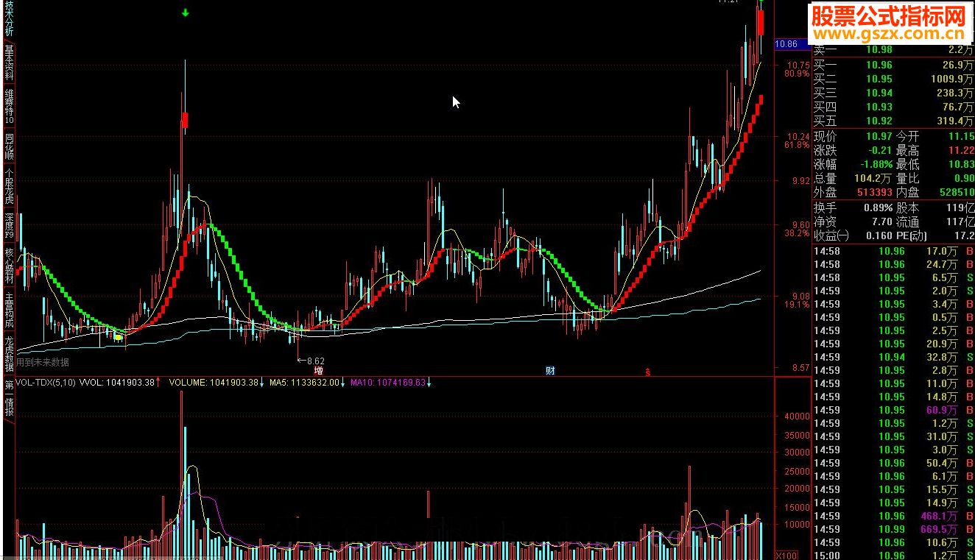Viewport: 975px width, 560px height.
Task: Click the 增 event marker on chart
Action: (x=318, y=371)
